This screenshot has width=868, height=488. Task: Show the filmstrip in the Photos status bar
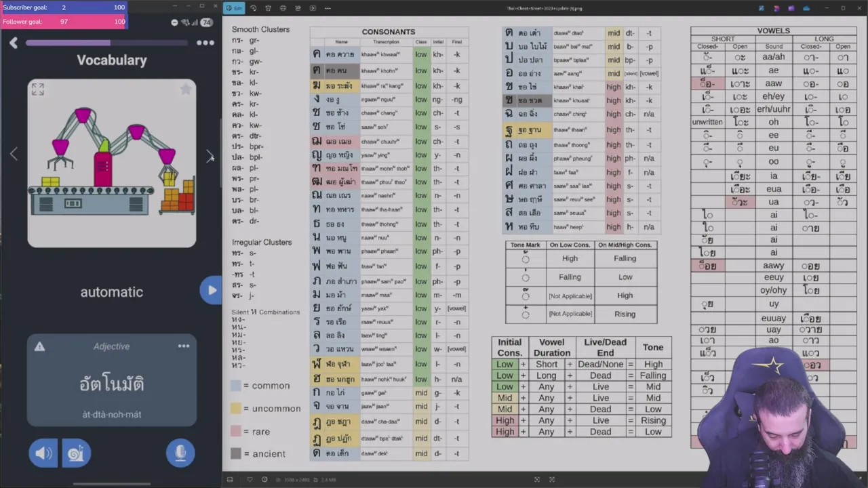click(x=230, y=480)
